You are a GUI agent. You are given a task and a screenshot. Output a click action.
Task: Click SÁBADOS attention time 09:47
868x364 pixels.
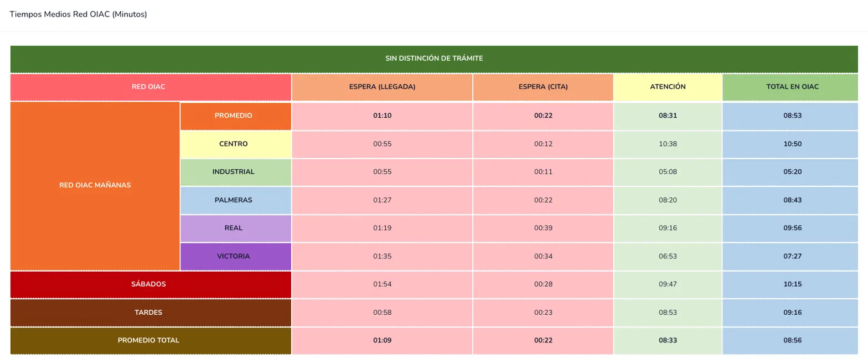click(668, 284)
